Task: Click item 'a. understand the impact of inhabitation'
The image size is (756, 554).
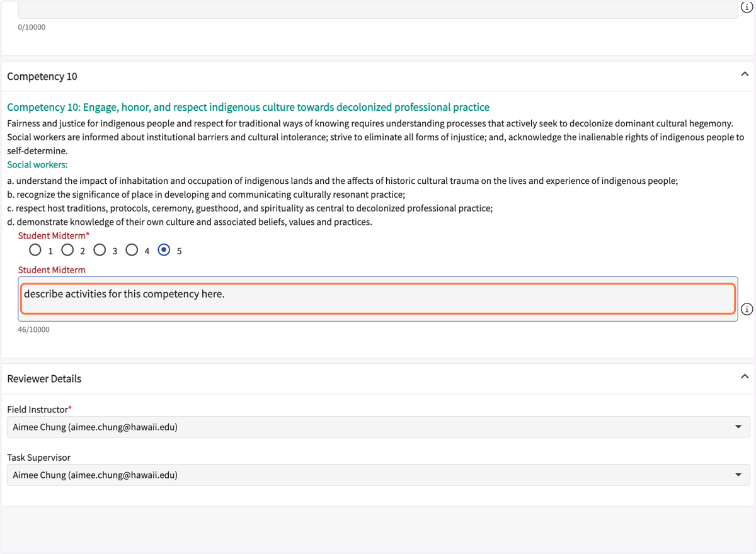Action: click(342, 181)
